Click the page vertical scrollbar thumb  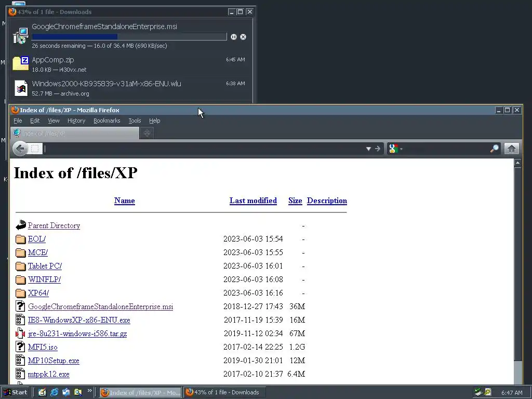(x=518, y=264)
